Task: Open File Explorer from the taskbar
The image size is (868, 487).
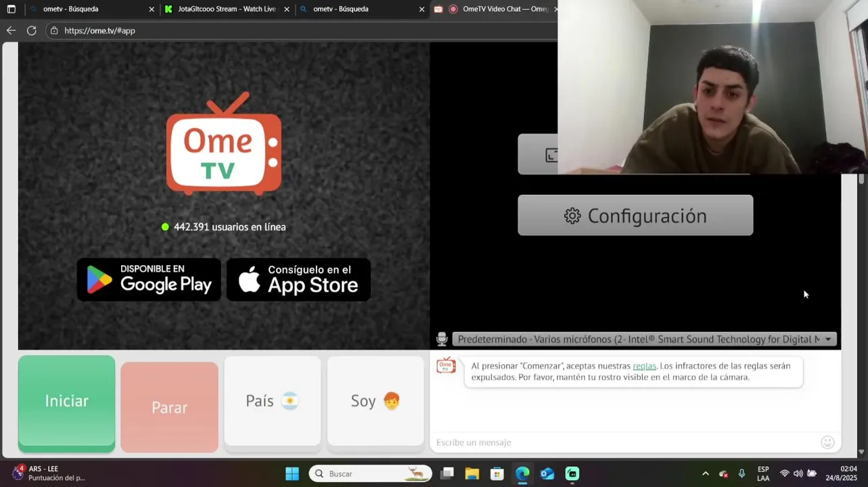Action: pyautogui.click(x=472, y=473)
